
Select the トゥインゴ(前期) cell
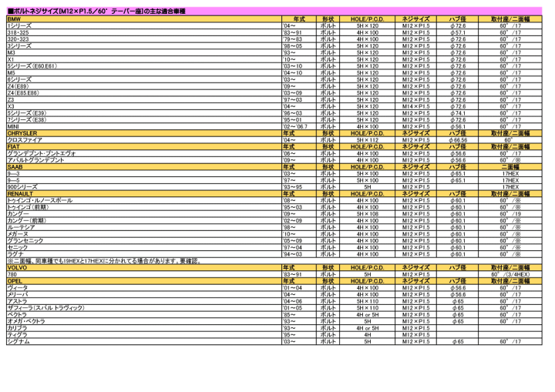(144, 207)
